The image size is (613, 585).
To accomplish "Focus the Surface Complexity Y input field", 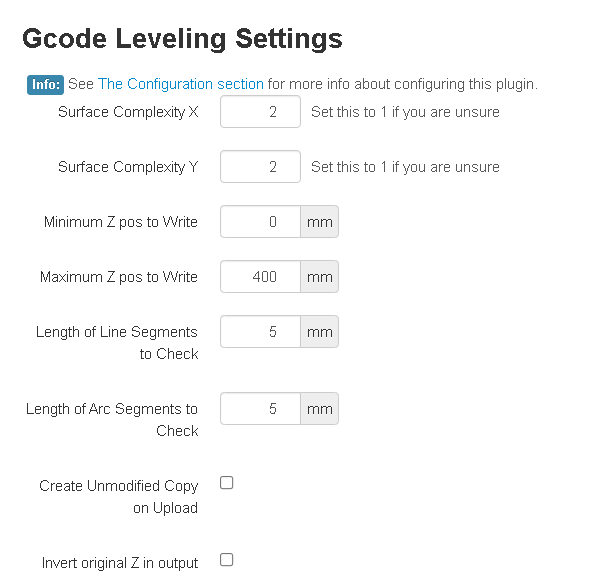I will tap(260, 167).
